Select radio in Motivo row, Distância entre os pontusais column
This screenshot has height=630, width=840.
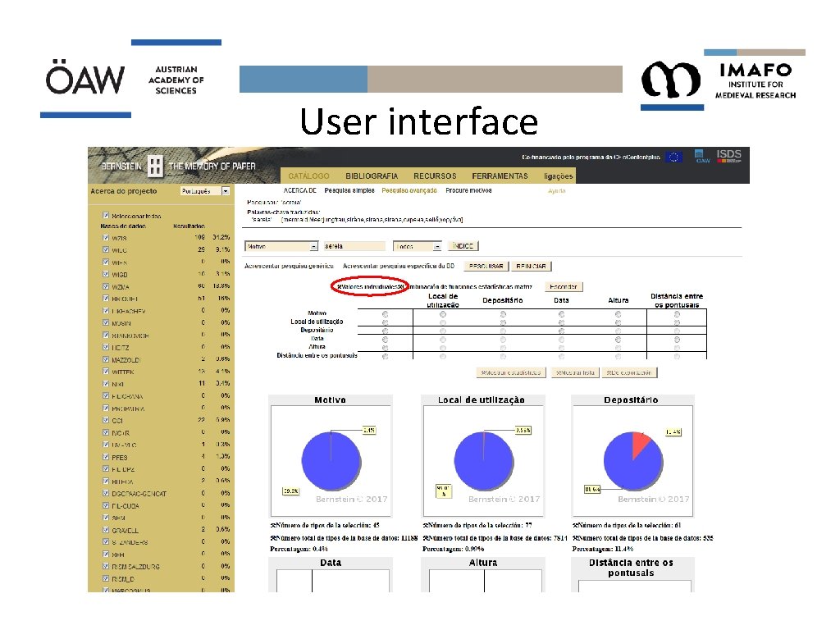pos(677,314)
